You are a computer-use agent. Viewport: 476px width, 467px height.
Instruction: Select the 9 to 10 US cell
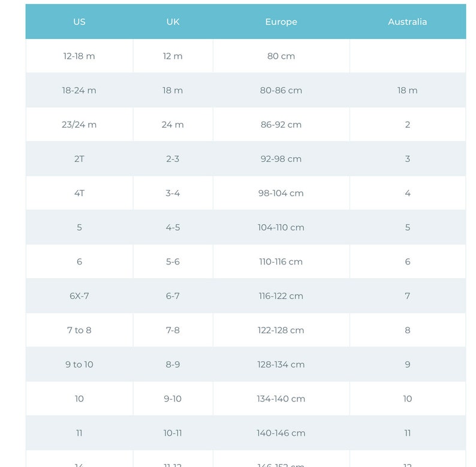click(79, 364)
